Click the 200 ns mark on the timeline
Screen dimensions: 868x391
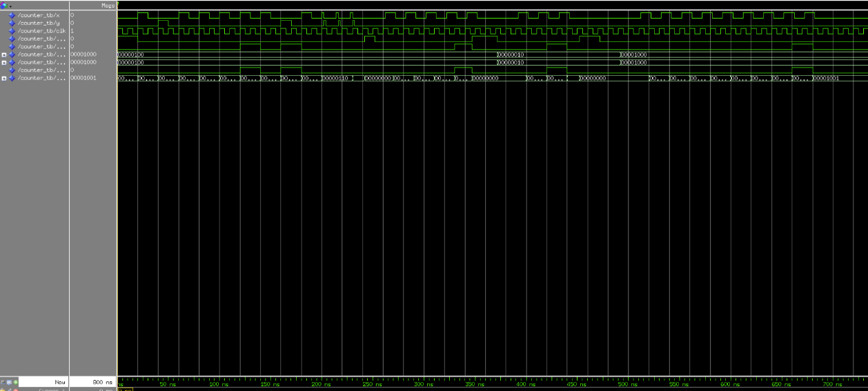pos(321,384)
